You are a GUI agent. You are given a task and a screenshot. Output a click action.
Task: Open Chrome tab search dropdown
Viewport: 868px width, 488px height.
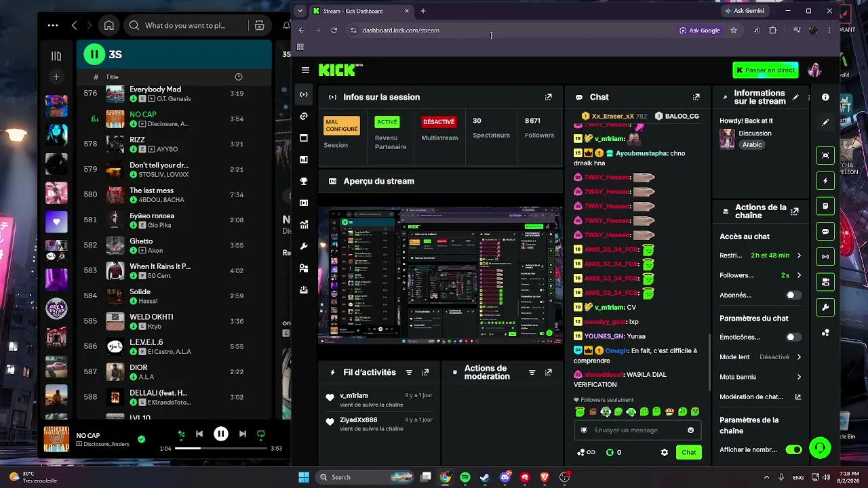300,11
